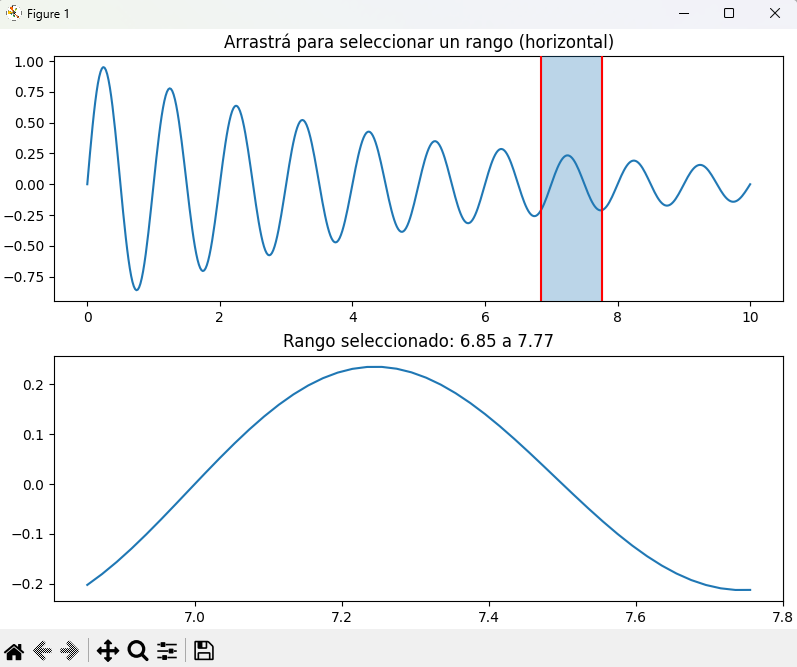Click the Home reset view icon
This screenshot has height=667, width=797.
[x=14, y=651]
